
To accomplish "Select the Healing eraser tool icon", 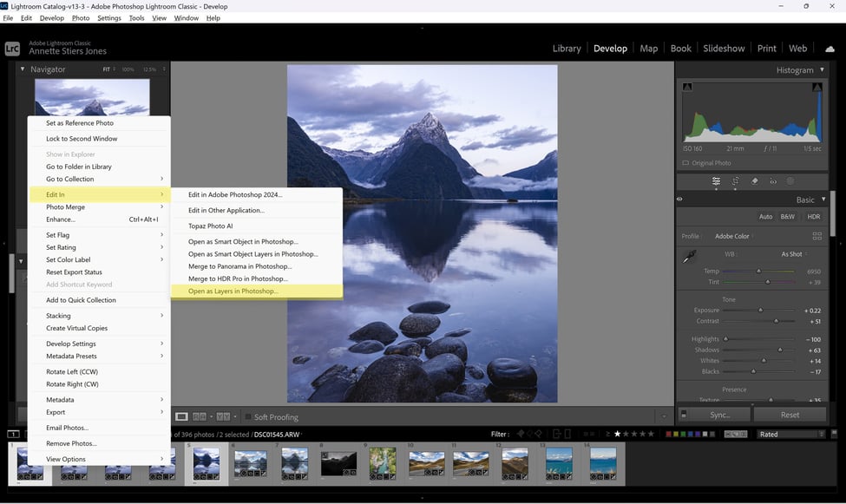I will 754,181.
